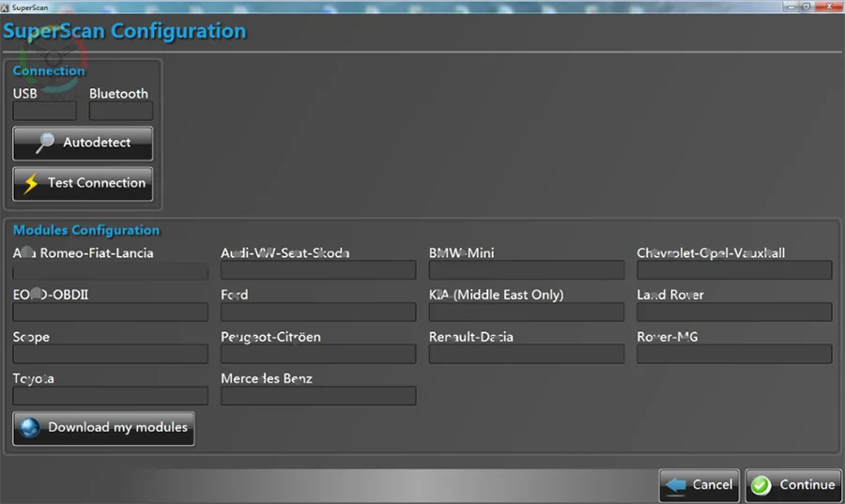The height and width of the screenshot is (504, 845).
Task: Click the Chevrolet-Opel-Vauxhall module field
Action: pos(734,270)
